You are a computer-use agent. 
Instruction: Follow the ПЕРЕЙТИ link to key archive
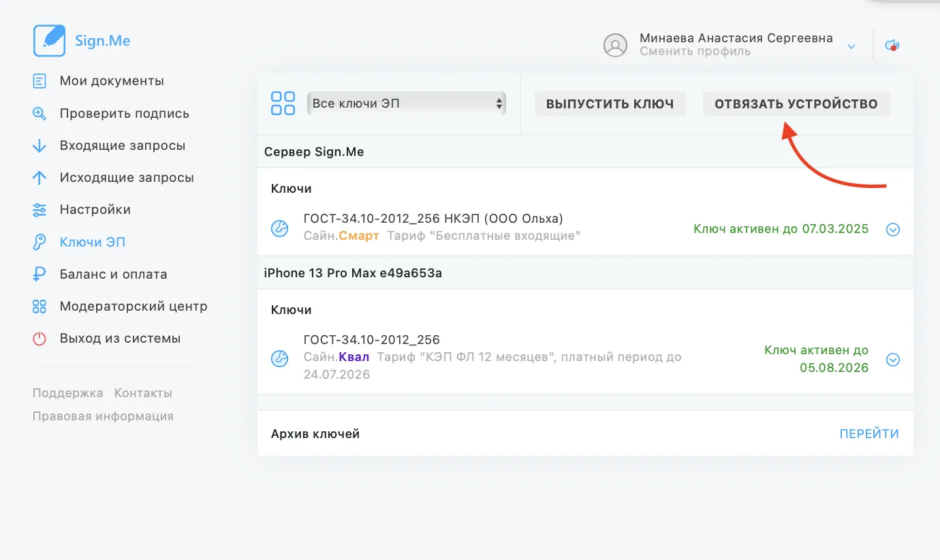[869, 434]
